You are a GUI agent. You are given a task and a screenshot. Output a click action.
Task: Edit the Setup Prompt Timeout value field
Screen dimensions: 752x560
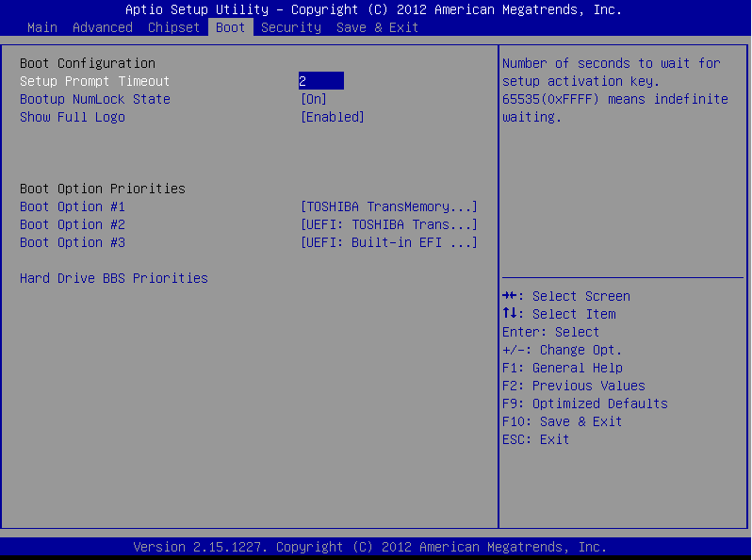[320, 81]
